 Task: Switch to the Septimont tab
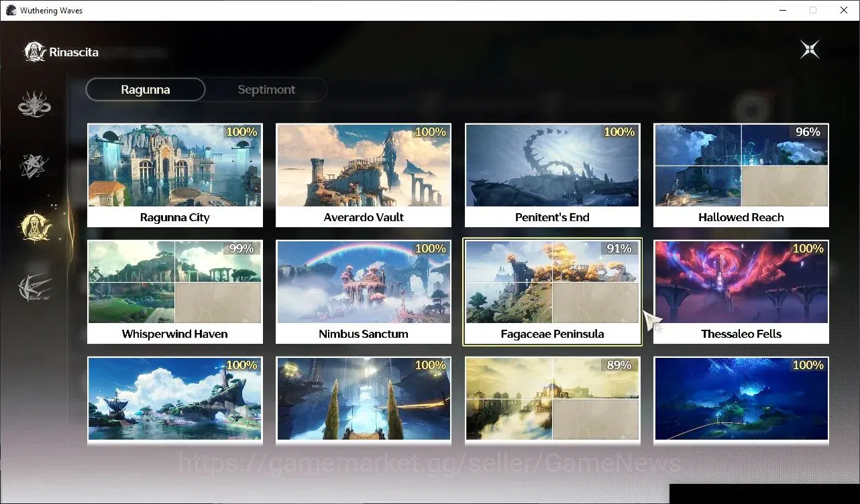pos(266,89)
